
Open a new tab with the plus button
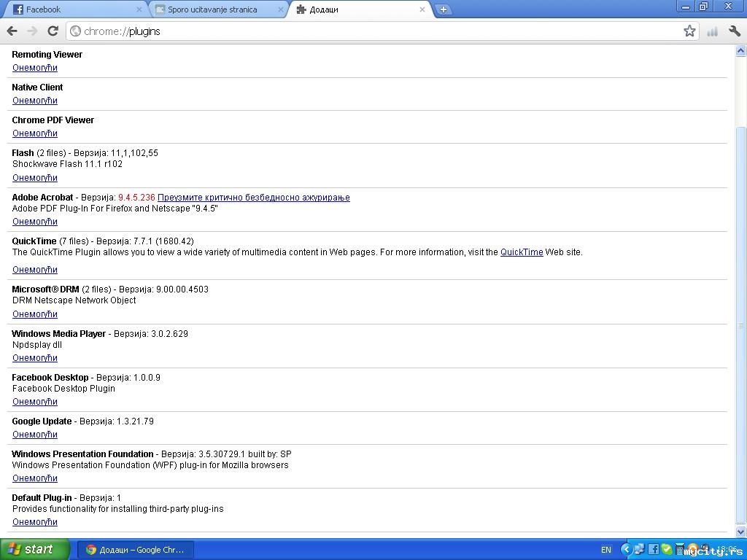pyautogui.click(x=443, y=9)
